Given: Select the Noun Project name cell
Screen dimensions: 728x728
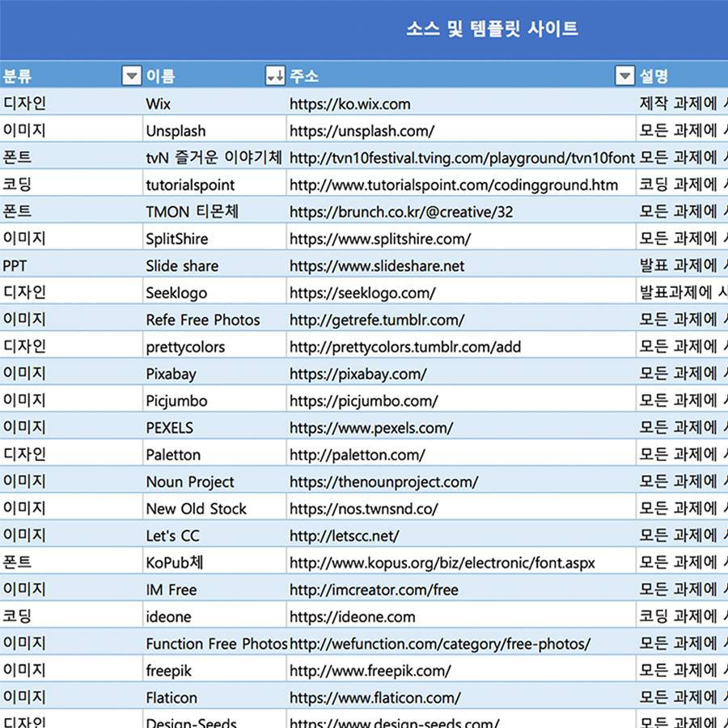Looking at the screenshot, I should pyautogui.click(x=214, y=481).
